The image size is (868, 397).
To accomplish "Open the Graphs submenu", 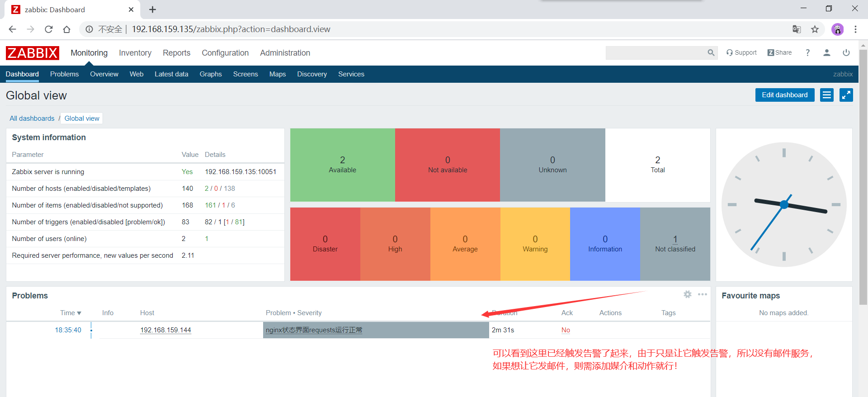I will point(211,74).
